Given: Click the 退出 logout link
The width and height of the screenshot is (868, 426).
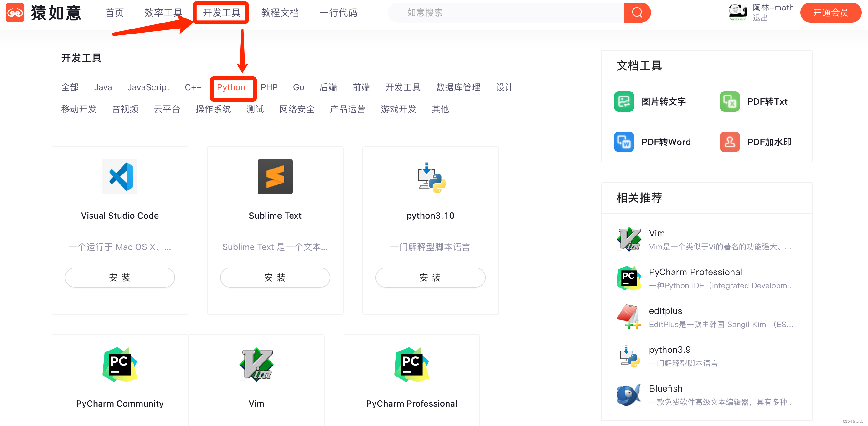Looking at the screenshot, I should click(760, 18).
